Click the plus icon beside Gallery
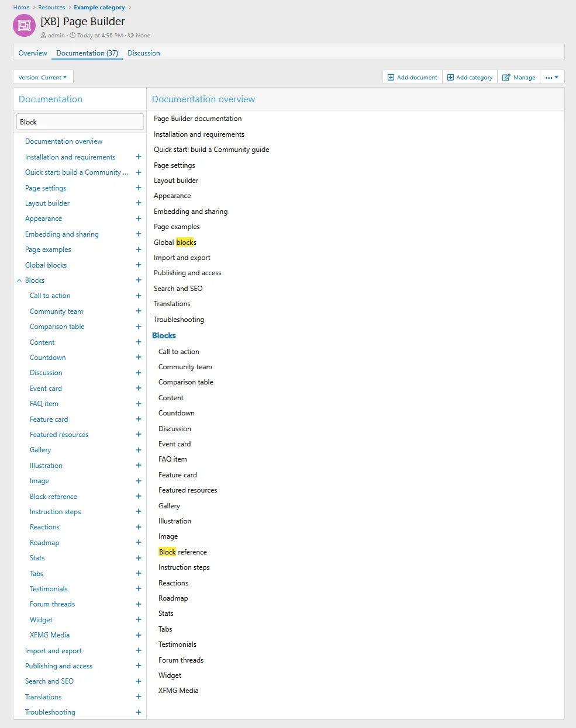Image resolution: width=576 pixels, height=728 pixels. click(139, 450)
